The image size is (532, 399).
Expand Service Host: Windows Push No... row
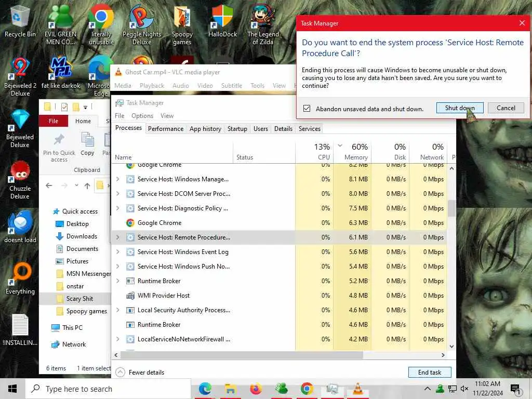(118, 267)
